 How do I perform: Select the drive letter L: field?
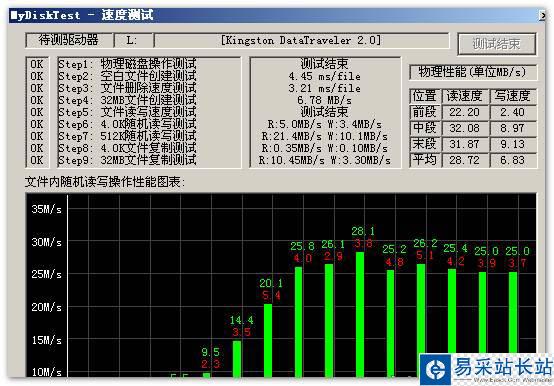coord(134,40)
